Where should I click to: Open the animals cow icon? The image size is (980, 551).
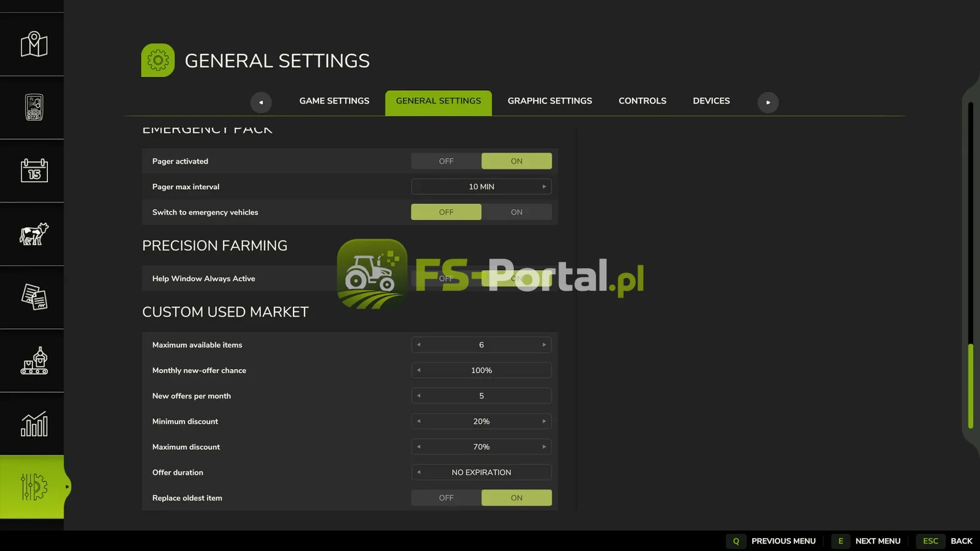pos(34,234)
